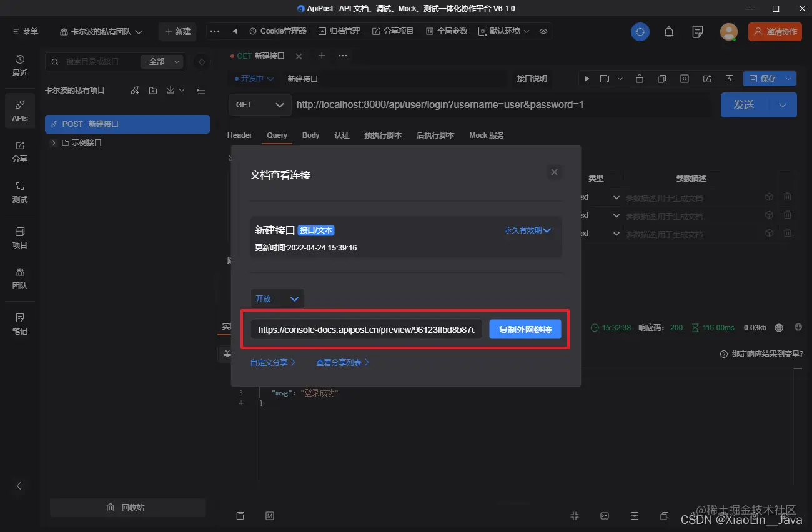Viewport: 812px width, 532px height.
Task: Open 全局参数
Action: 447,31
